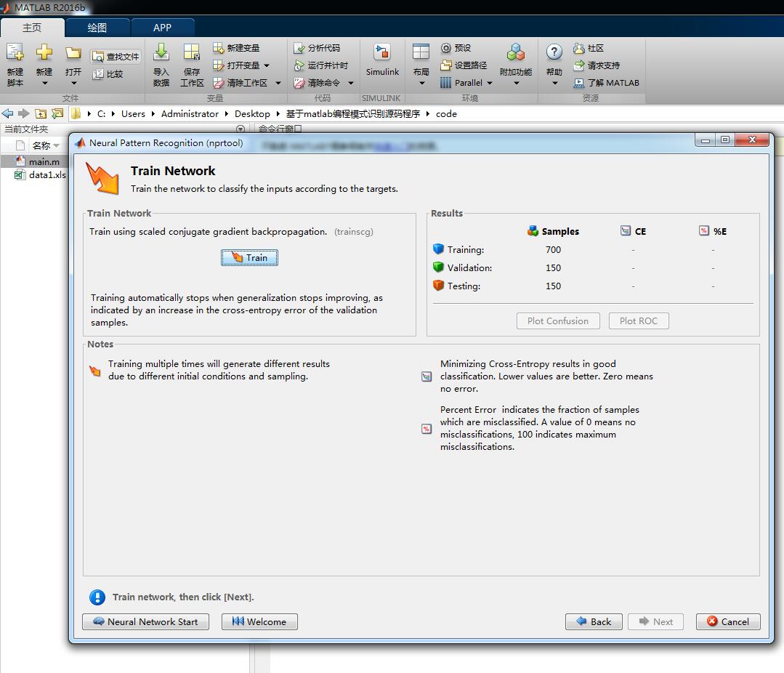Click the Add-Ons (附加功能) icon
The image size is (784, 673).
pos(515,52)
